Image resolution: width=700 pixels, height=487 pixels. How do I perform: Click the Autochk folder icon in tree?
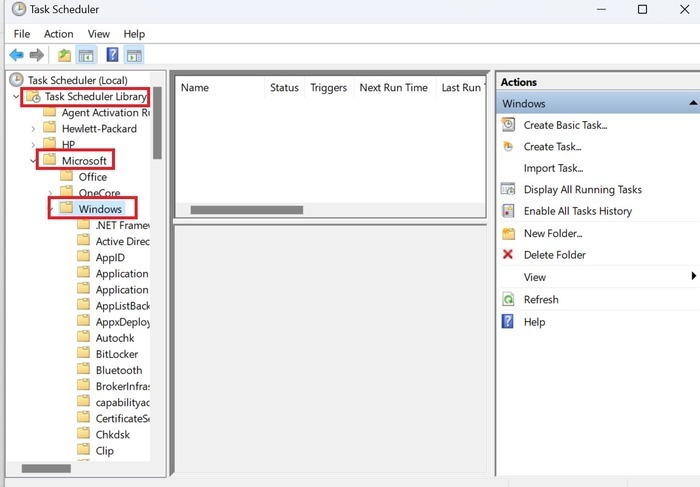tap(83, 337)
